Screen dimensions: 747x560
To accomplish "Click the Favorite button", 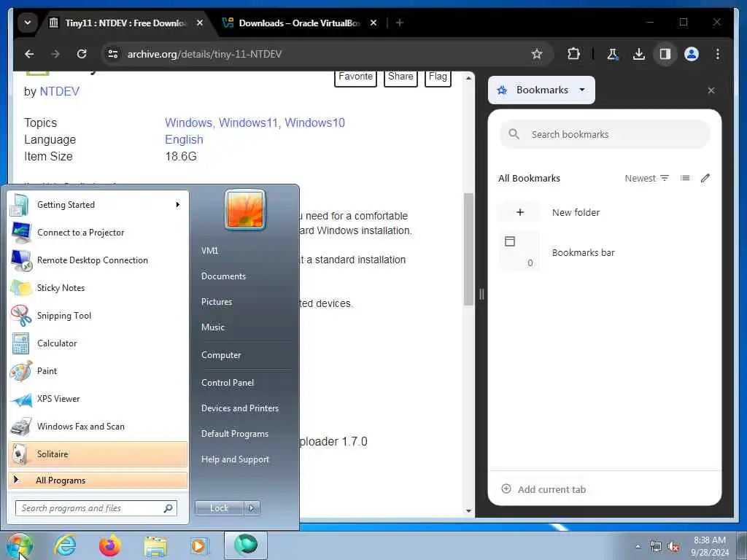I will coord(355,77).
